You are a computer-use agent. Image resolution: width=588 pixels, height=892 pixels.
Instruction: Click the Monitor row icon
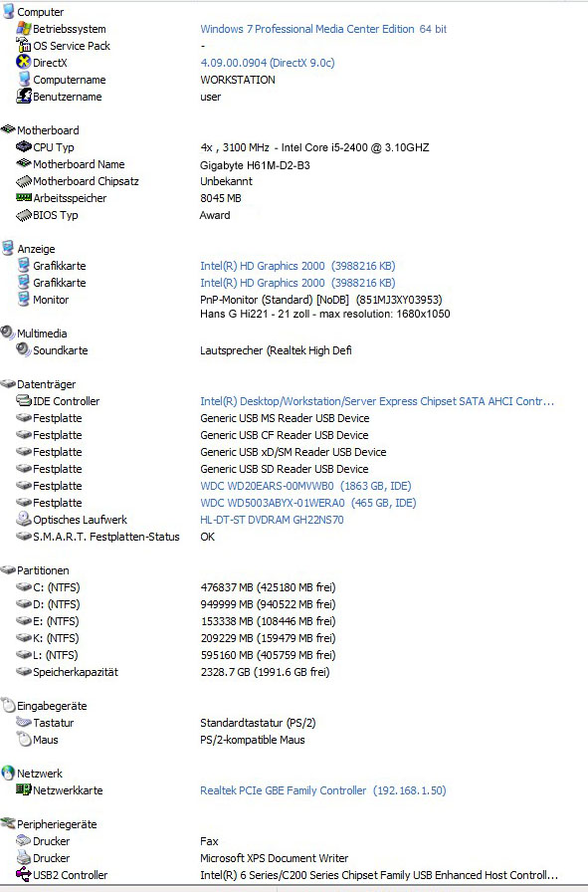click(23, 299)
